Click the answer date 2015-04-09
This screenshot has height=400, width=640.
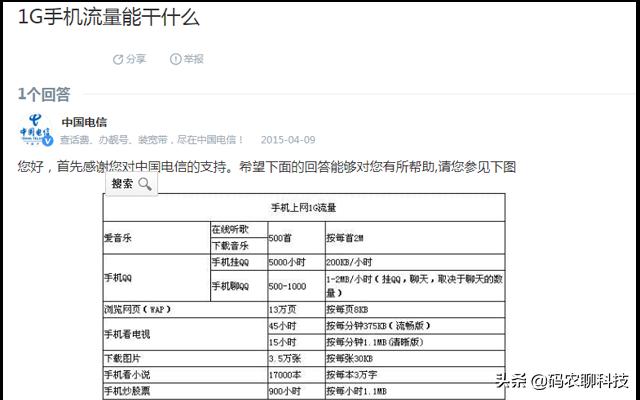(288, 140)
